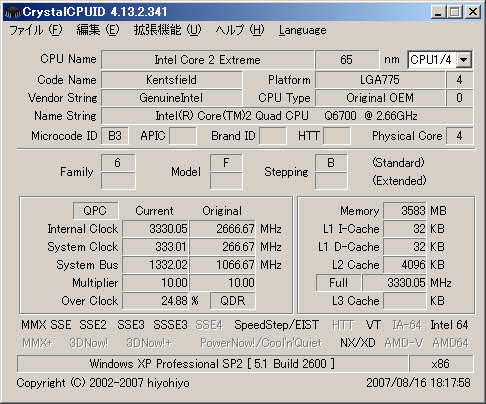Minimize the CrystalCPUID window
The width and height of the screenshot is (486, 404).
point(438,12)
